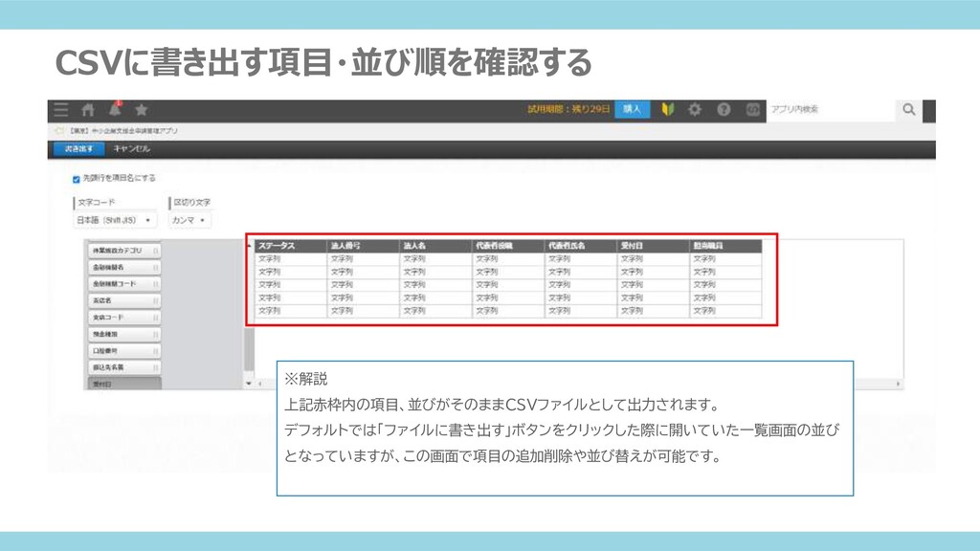
Task: Click the vertical scrollbar of field list
Action: (250, 350)
